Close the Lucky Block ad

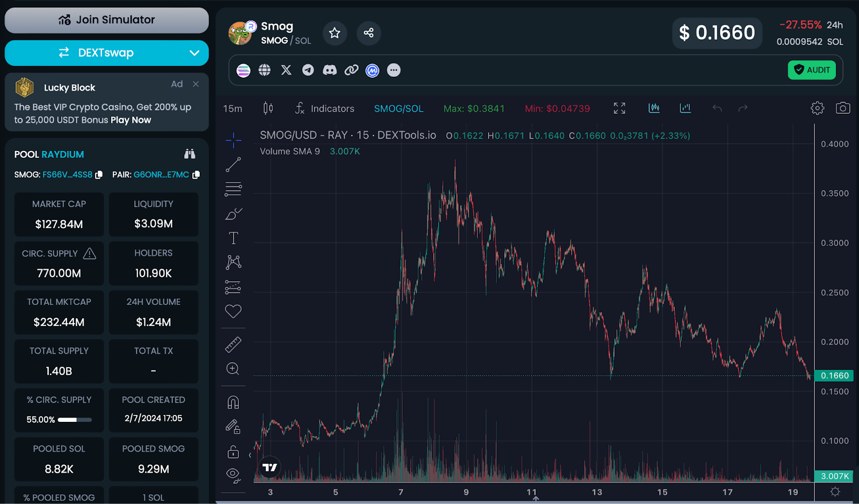(196, 84)
